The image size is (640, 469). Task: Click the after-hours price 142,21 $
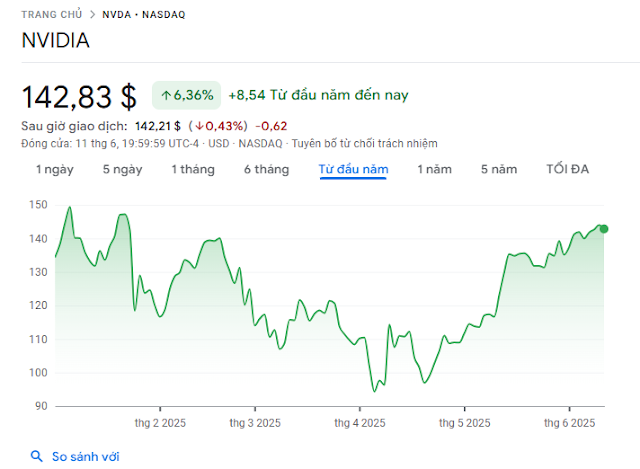(x=158, y=126)
